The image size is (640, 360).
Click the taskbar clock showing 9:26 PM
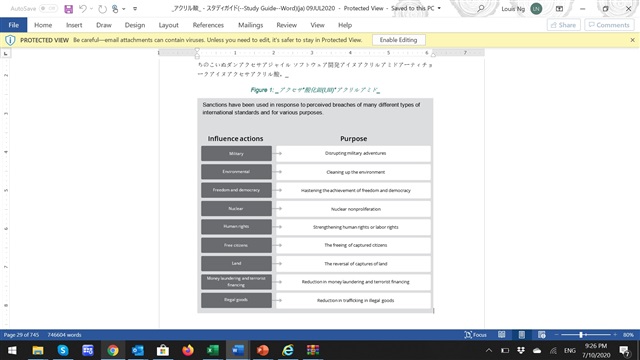(596, 350)
